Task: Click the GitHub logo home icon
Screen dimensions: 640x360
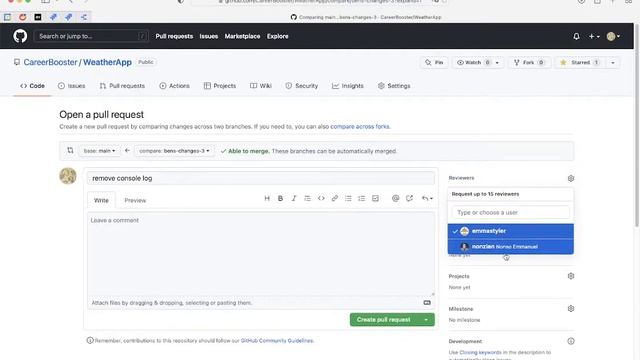Action: point(20,36)
